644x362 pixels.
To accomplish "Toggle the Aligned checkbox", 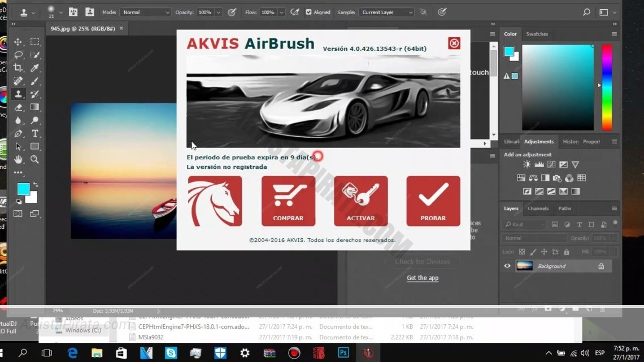I will pos(308,12).
